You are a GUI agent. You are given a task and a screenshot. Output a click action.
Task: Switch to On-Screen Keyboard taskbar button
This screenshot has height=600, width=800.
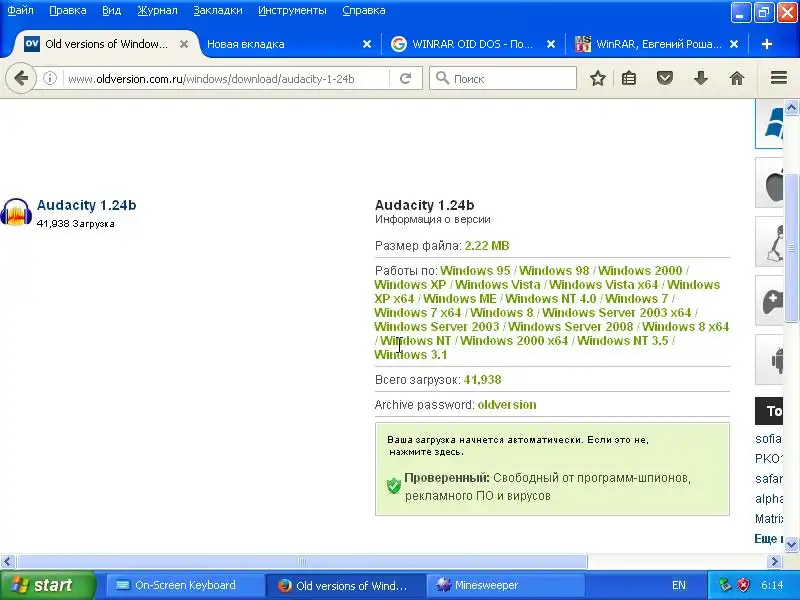(185, 585)
